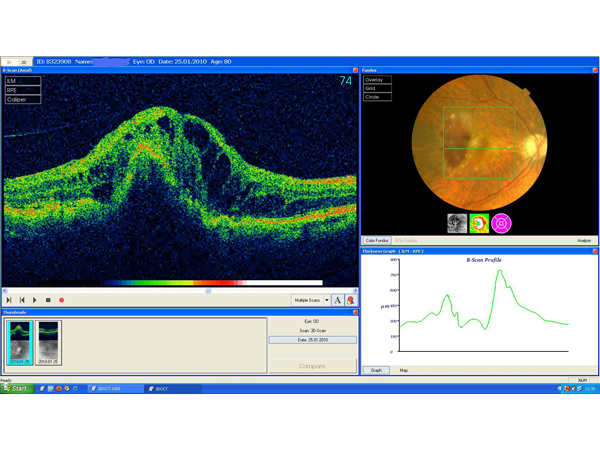Viewport: 600px width, 450px height.
Task: Select the Color Fundus tab
Action: [377, 240]
